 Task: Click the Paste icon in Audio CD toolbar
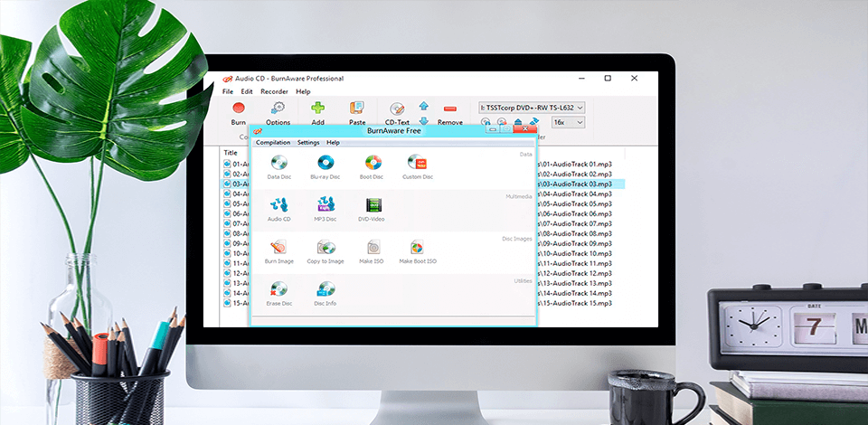pyautogui.click(x=357, y=108)
